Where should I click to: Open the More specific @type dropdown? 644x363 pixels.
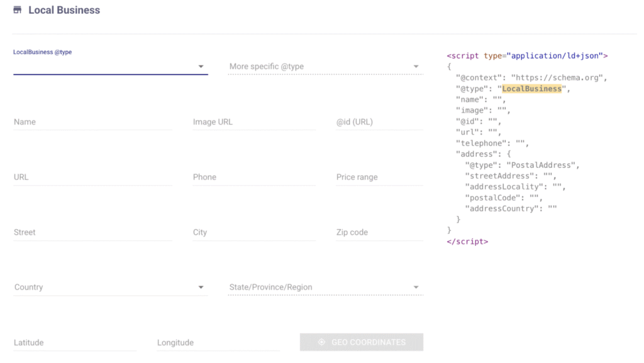(326, 67)
